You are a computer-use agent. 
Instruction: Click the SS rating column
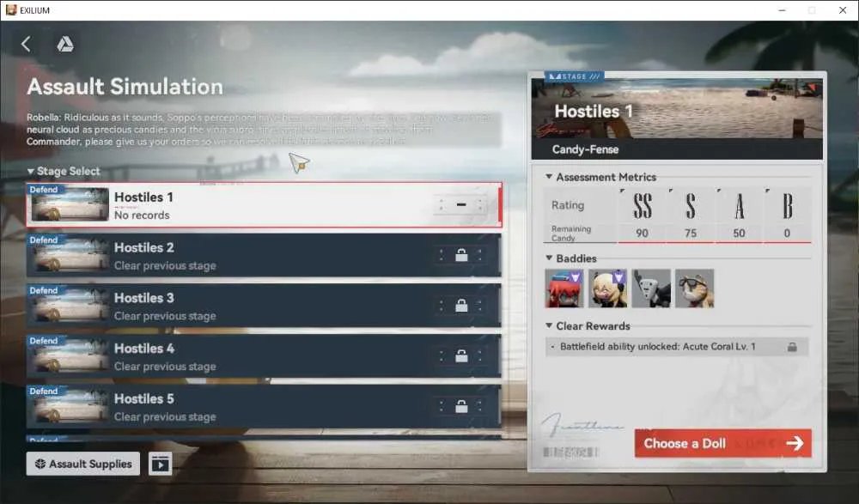(642, 215)
